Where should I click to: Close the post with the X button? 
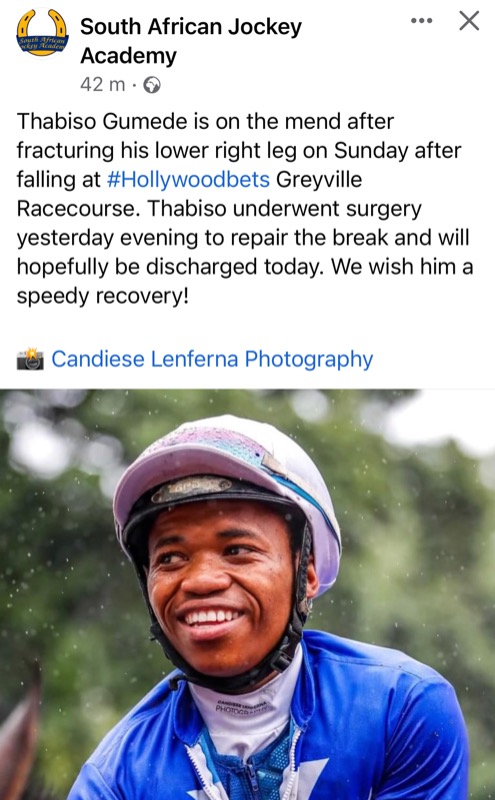[469, 21]
